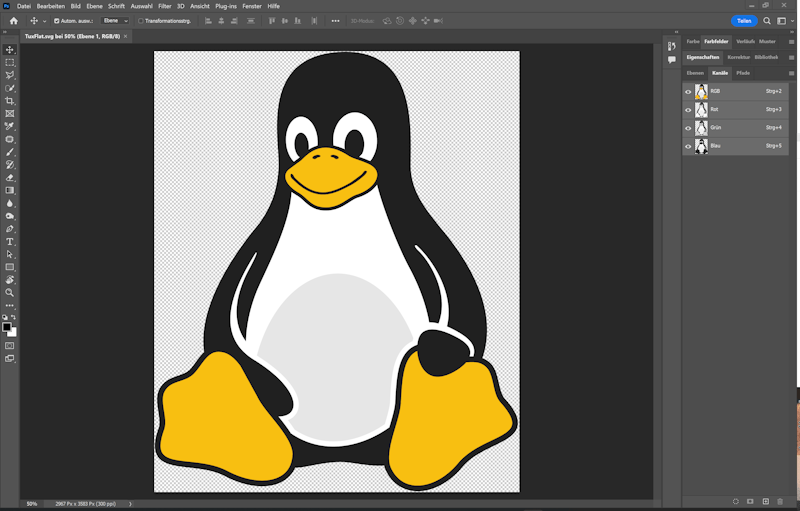Screen dimensions: 800x511
Task: Open the search magnifier next to Teilen
Action: pos(767,21)
